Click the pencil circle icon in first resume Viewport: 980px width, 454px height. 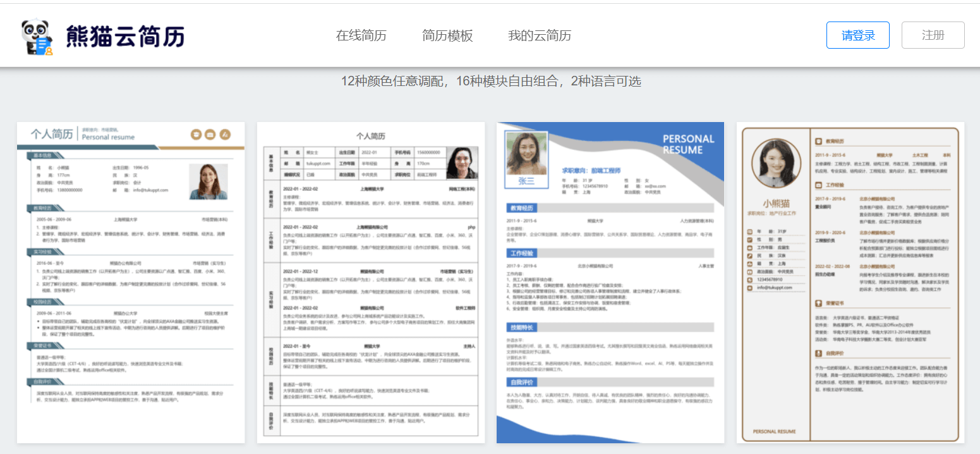pyautogui.click(x=224, y=135)
